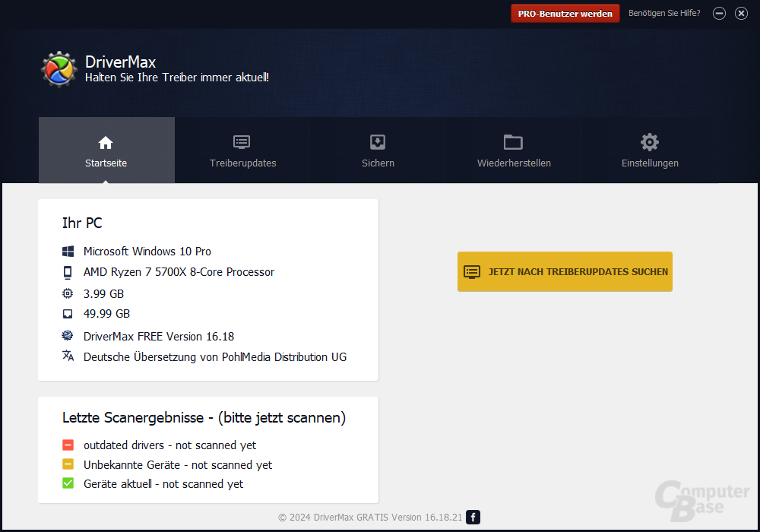
Task: Click the memory chip icon beside 3.99 GB
Action: coord(68,293)
